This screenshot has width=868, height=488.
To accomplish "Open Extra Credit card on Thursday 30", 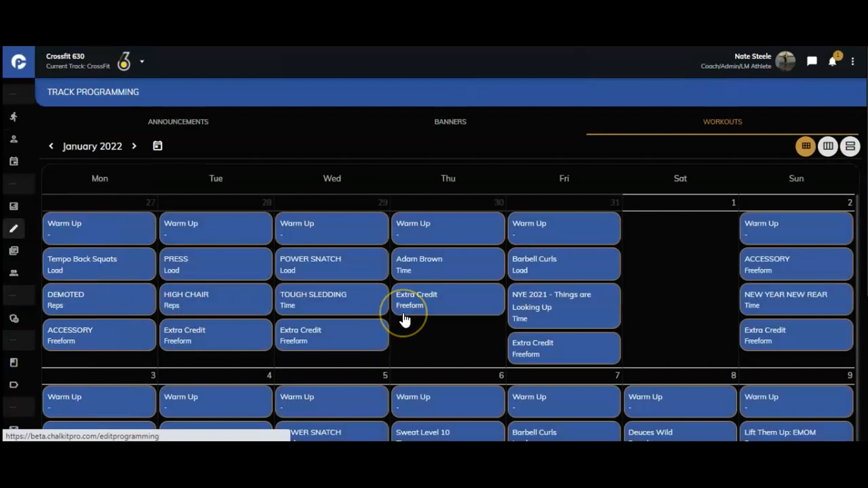I will point(448,300).
